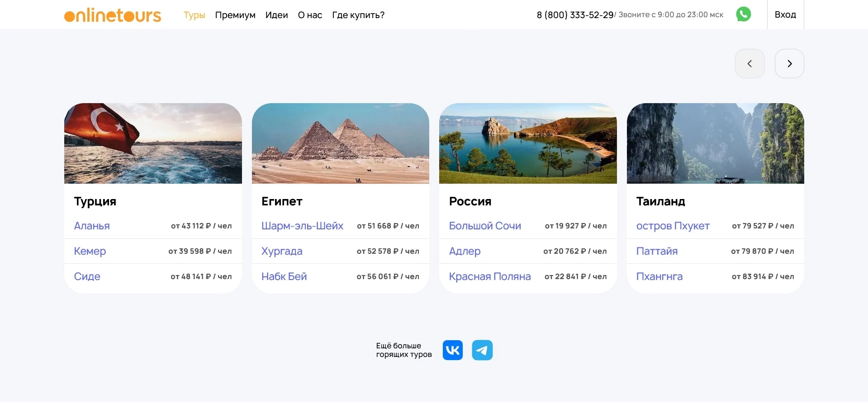Click the Egypt pyramids card image

[340, 143]
